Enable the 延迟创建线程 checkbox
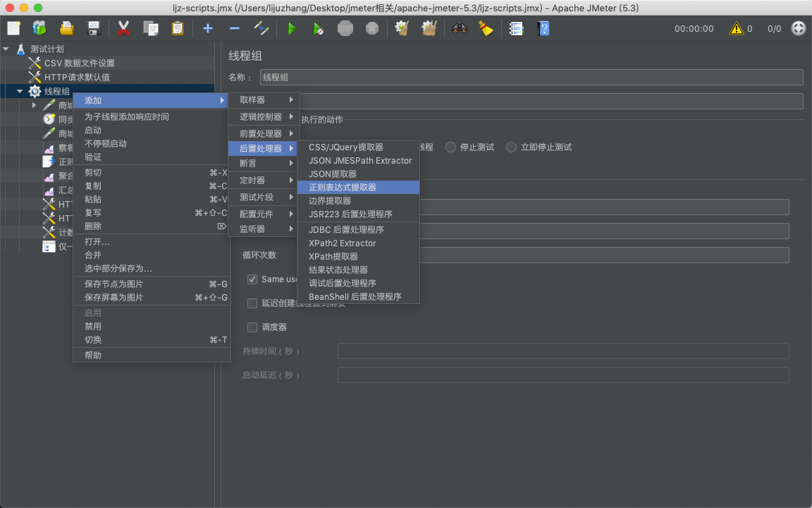 click(x=252, y=303)
